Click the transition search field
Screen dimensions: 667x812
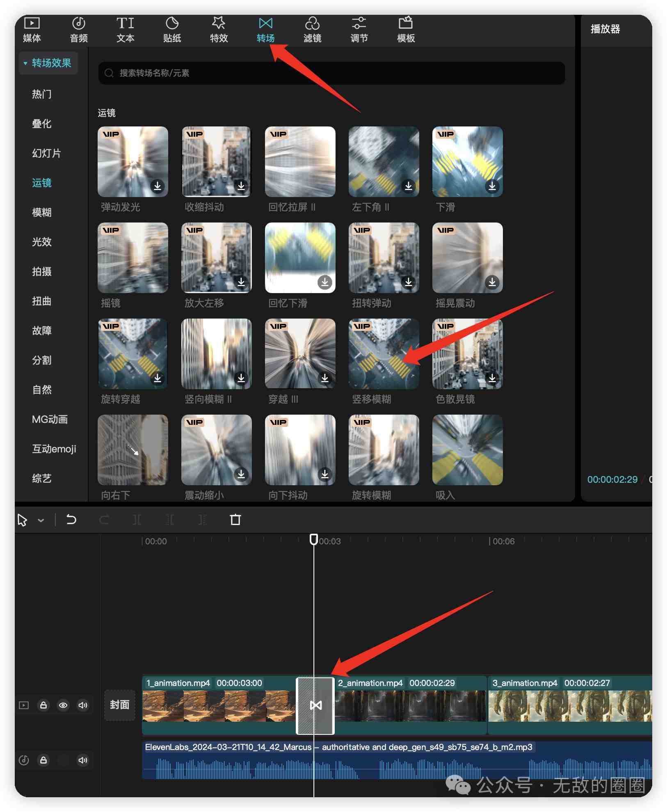(x=331, y=73)
